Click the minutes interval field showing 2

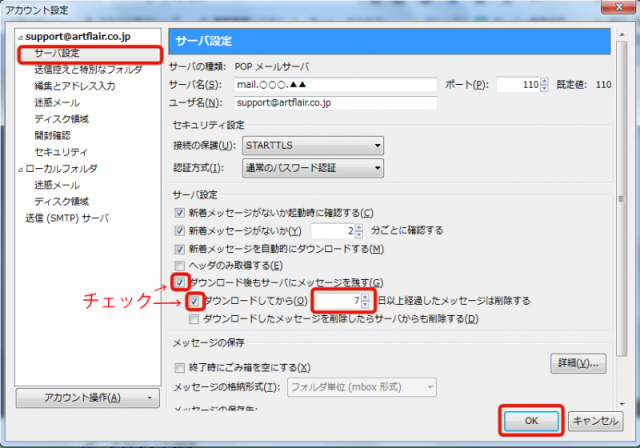tap(333, 231)
